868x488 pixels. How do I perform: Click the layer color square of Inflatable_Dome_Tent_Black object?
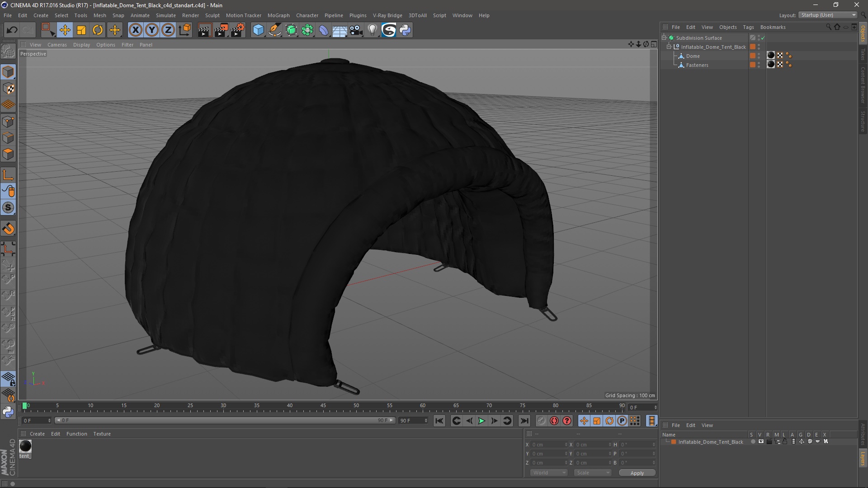(753, 47)
